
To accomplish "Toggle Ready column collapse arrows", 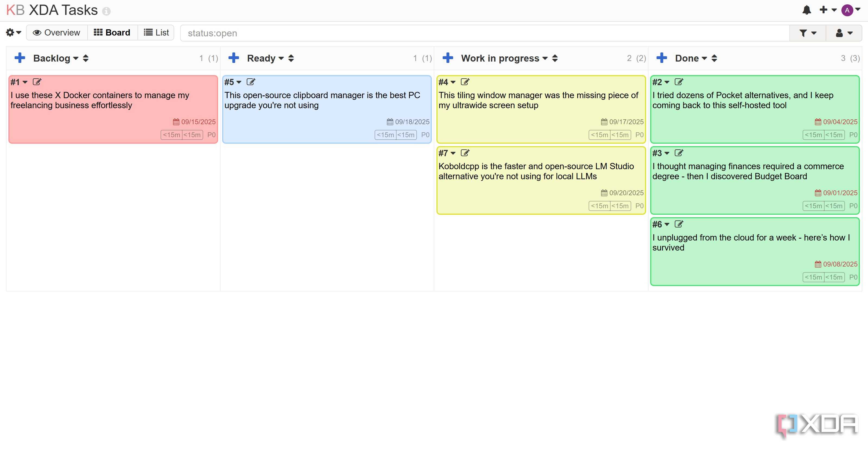I will click(291, 58).
